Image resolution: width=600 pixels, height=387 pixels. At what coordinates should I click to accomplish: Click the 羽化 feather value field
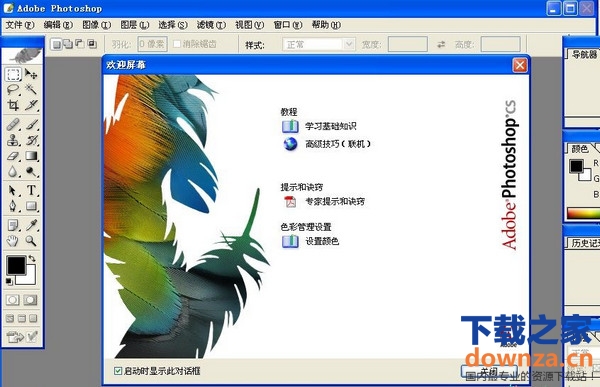point(152,44)
